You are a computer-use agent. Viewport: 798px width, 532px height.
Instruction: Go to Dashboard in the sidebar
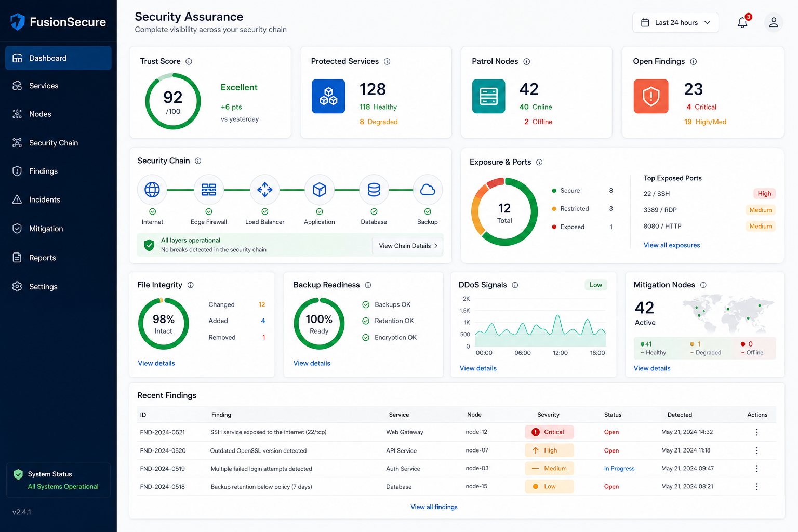pos(58,58)
